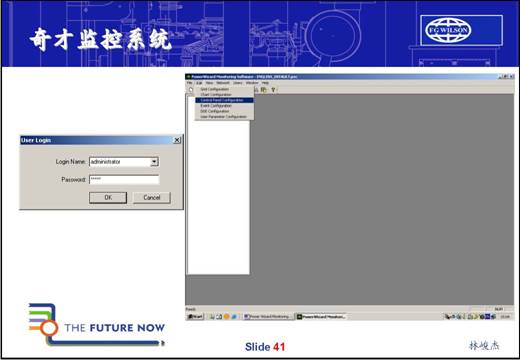Click Cancel in the User Login dialog
Viewport: 520px width, 360px height.
[152, 198]
